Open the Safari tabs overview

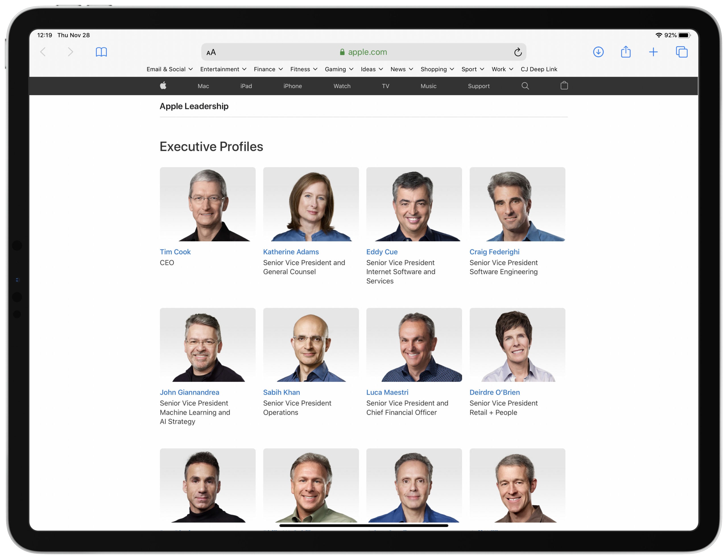[682, 52]
